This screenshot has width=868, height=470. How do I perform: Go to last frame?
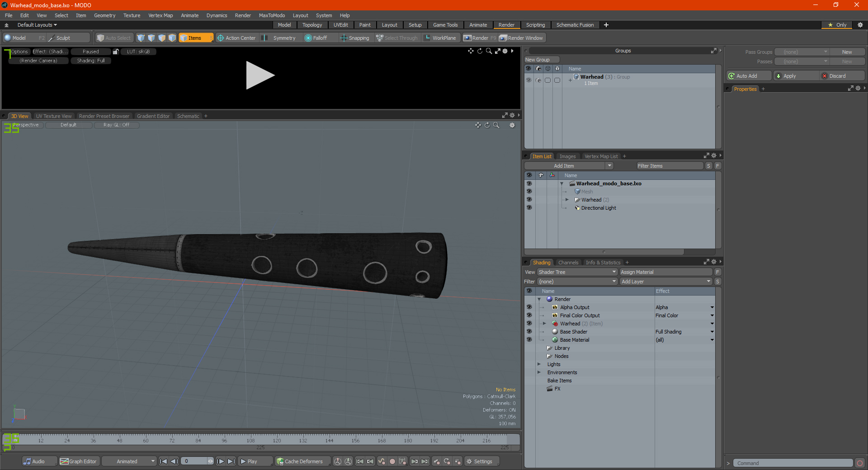(231, 461)
